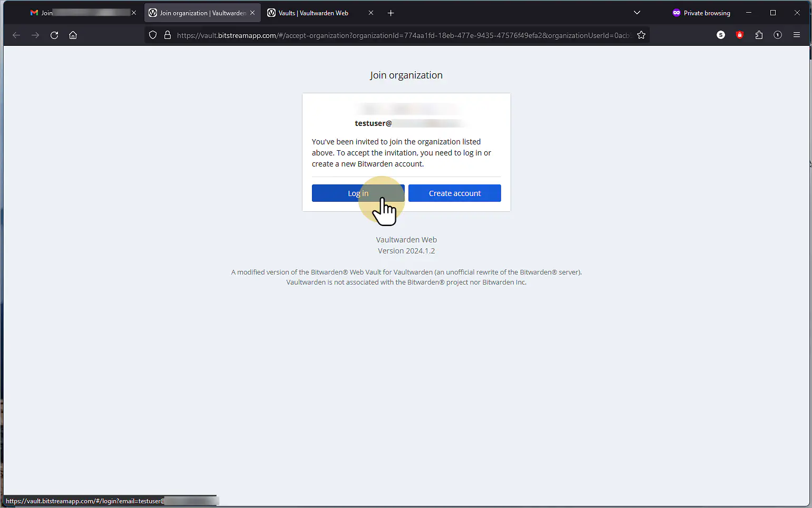
Task: Expand the list all tabs dropdown arrow
Action: [x=637, y=13]
